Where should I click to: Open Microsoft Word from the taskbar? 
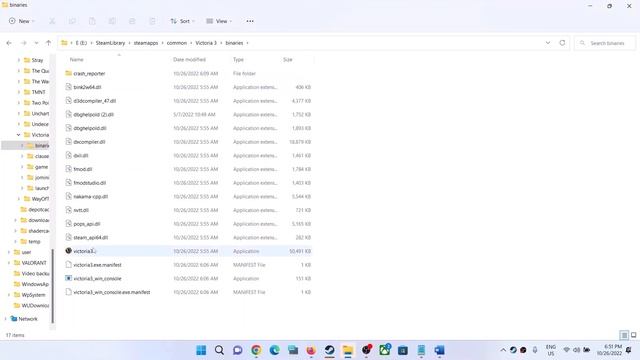439,350
